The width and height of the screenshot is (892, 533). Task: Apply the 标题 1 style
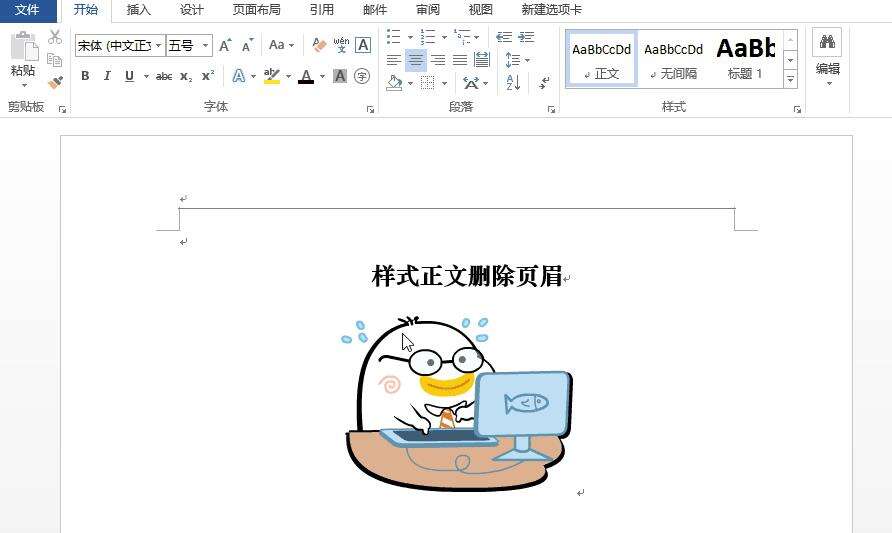(745, 59)
